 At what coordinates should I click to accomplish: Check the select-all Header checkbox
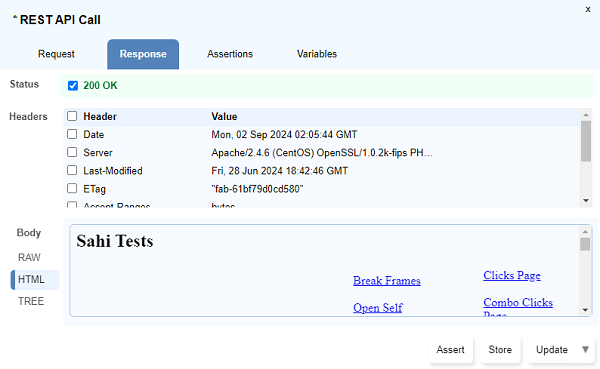[x=72, y=116]
